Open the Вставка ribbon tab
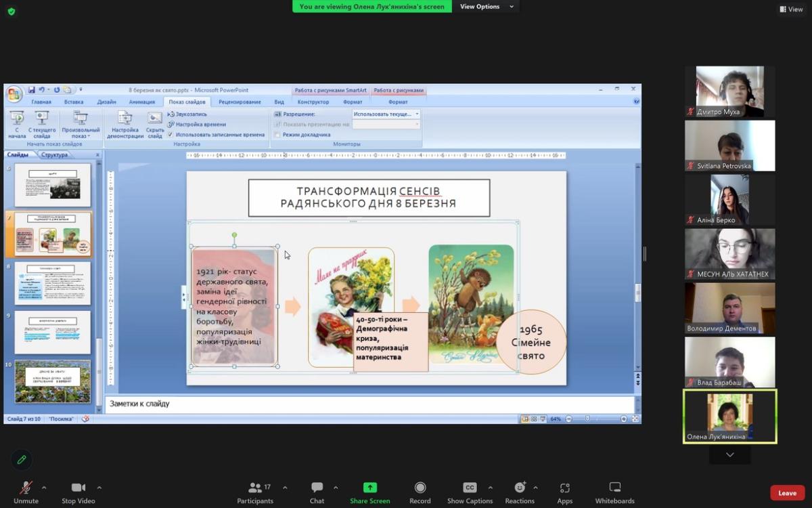The width and height of the screenshot is (812, 508). [74, 102]
